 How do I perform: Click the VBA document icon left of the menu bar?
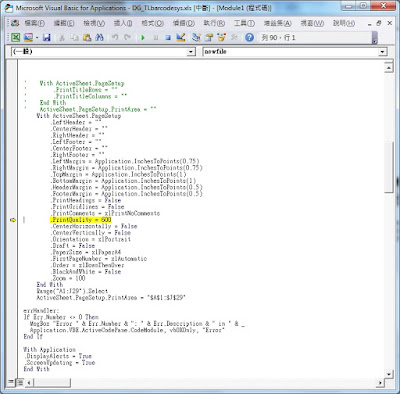click(x=15, y=23)
